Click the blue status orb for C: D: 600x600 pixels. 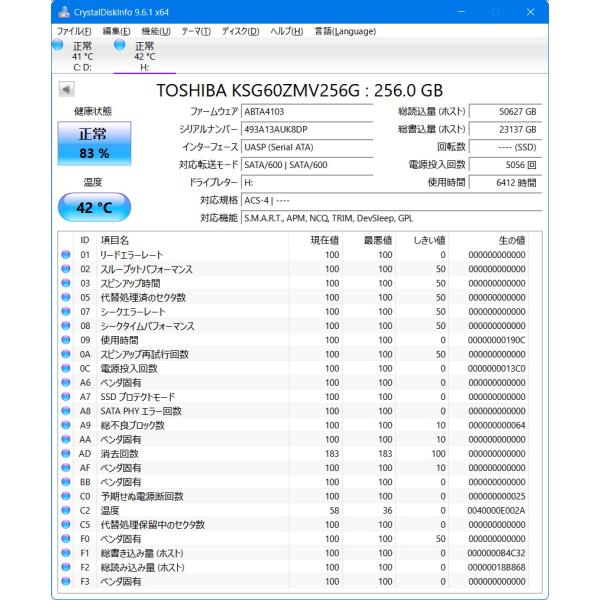[x=58, y=45]
